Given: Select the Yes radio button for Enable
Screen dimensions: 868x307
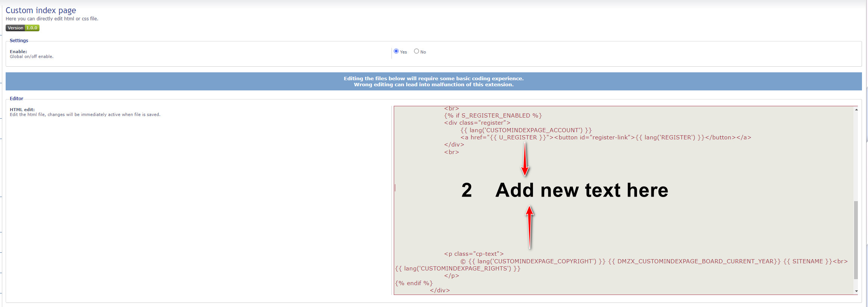Looking at the screenshot, I should [396, 51].
